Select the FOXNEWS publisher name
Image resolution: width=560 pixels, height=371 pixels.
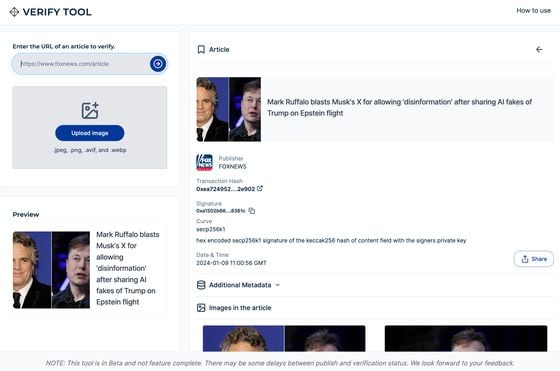pyautogui.click(x=232, y=167)
